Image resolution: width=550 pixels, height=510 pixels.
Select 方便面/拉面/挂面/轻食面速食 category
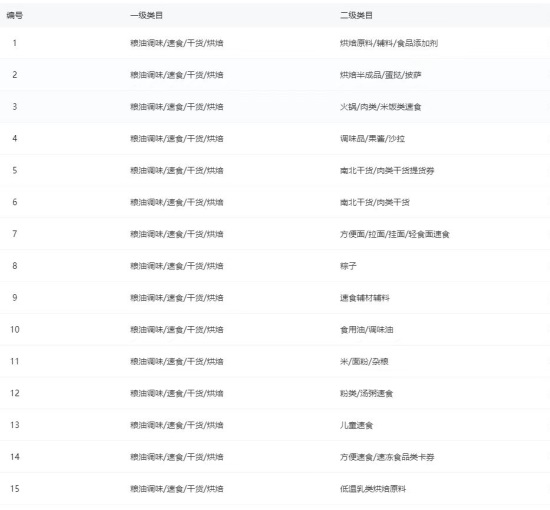[395, 234]
